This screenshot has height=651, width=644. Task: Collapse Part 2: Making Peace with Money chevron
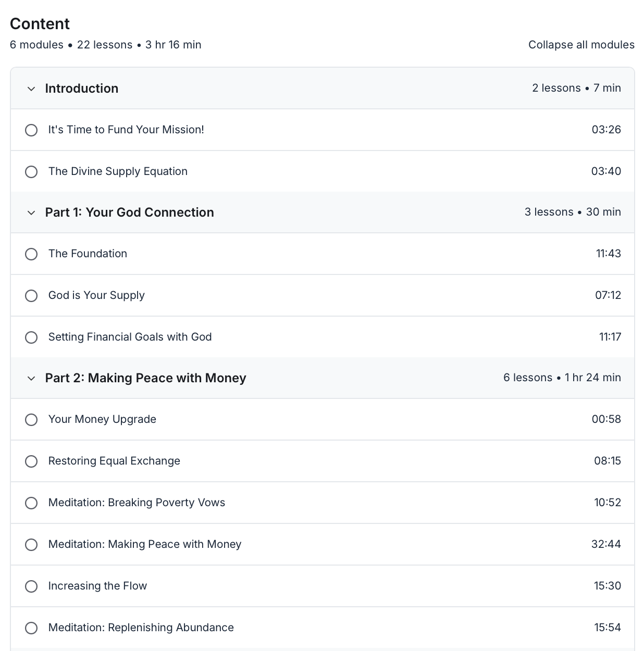coord(31,378)
